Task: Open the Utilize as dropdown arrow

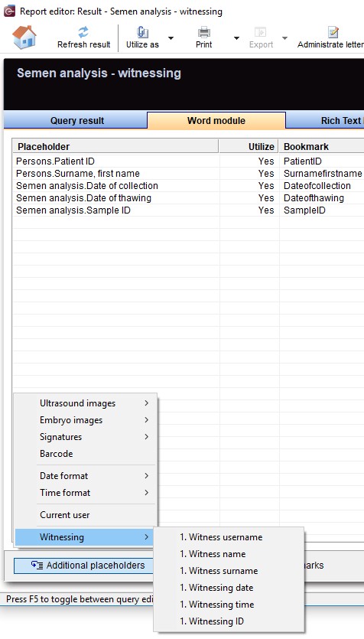Action: [171, 38]
